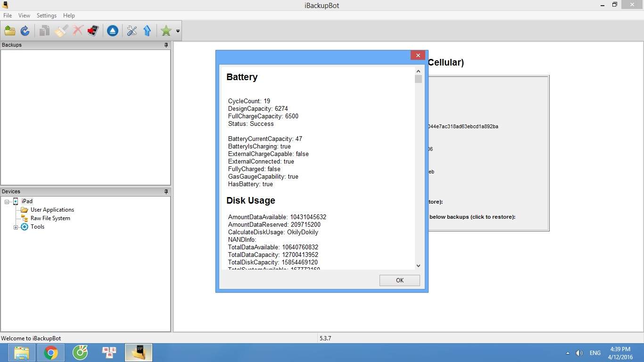Click the DesignCapacity: 6274 line
Screen dimensions: 644x362
click(x=258, y=108)
